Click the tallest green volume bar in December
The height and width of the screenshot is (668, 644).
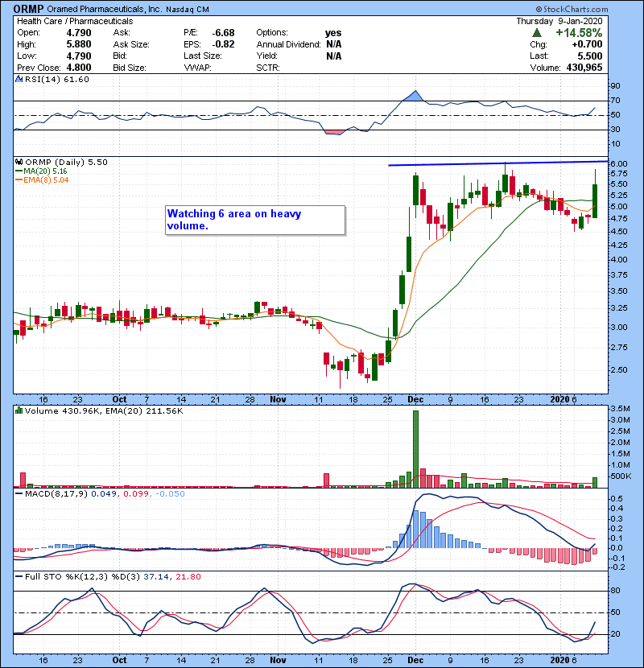point(415,449)
